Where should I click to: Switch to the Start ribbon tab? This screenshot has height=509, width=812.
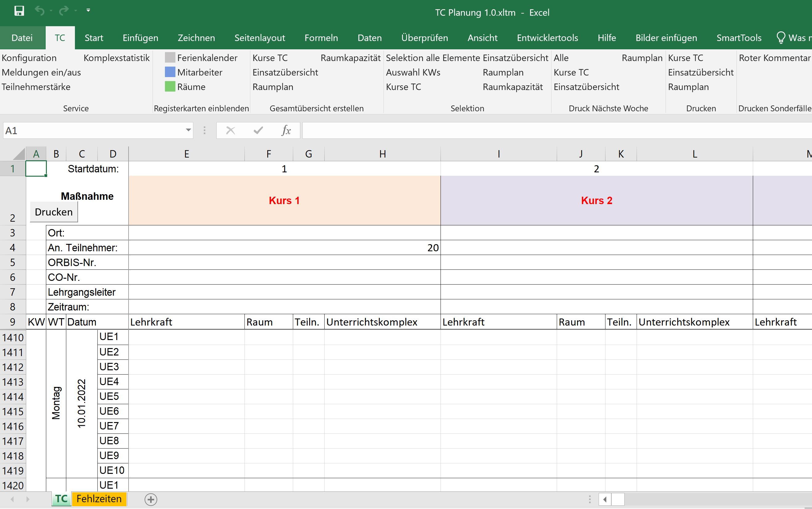click(94, 38)
